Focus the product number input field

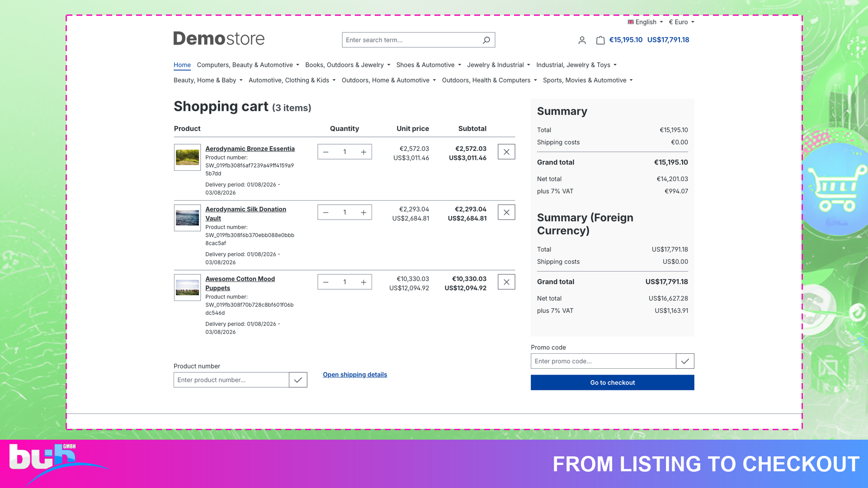pyautogui.click(x=231, y=380)
